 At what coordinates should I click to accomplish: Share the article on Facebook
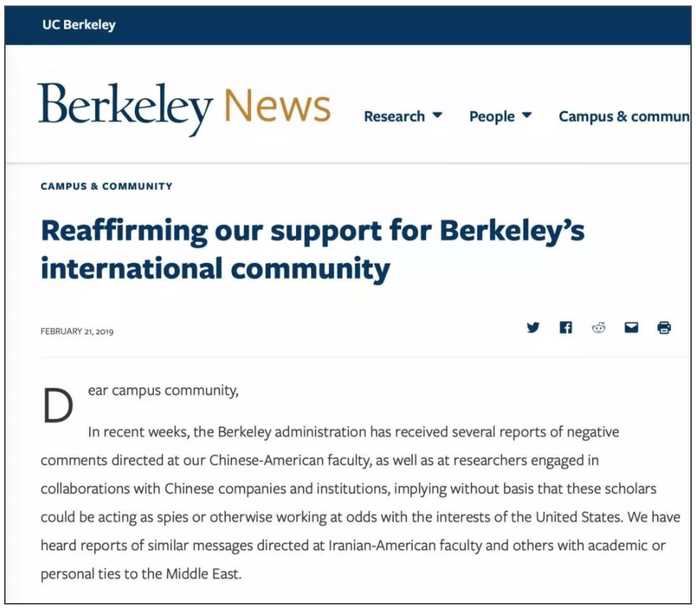click(x=566, y=328)
